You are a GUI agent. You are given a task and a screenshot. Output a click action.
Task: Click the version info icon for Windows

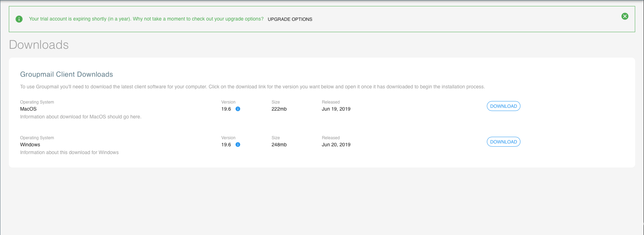[238, 145]
